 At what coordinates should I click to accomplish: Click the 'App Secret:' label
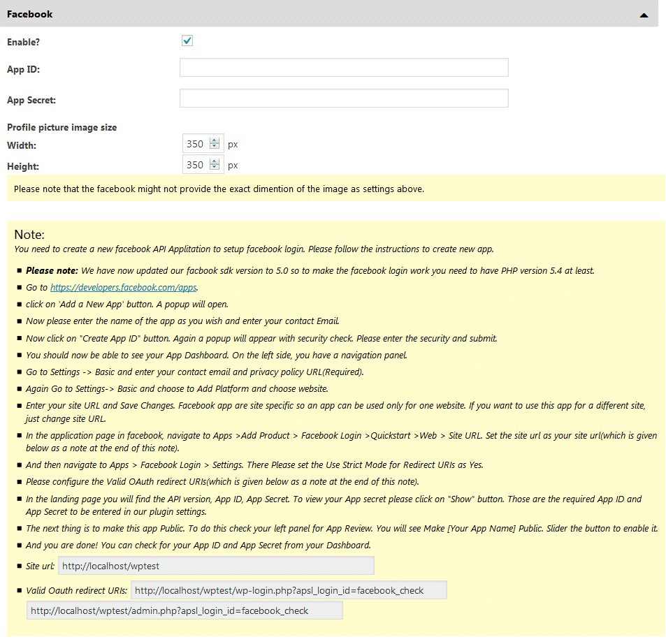31,100
